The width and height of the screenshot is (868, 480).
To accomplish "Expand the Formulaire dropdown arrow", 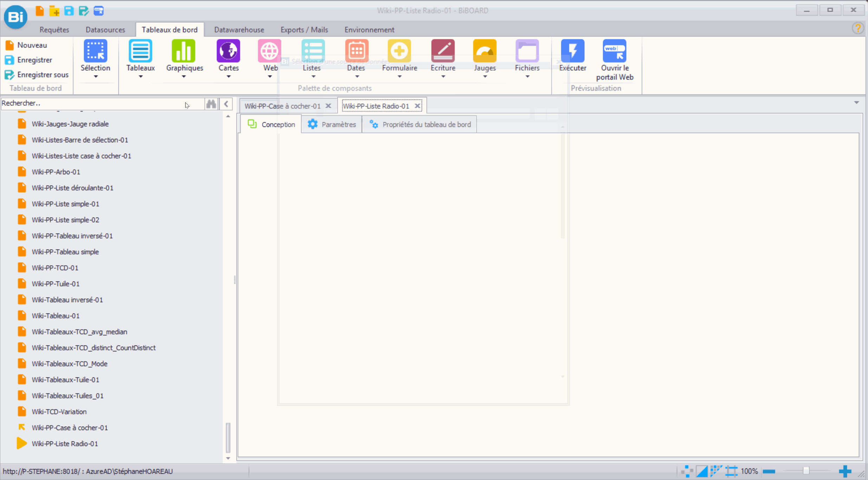I will click(x=400, y=77).
